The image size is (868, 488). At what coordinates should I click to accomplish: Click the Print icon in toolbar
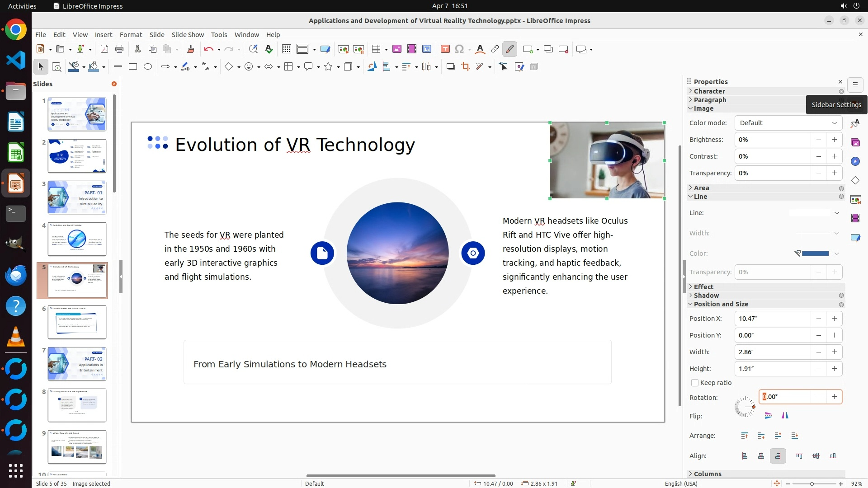[119, 49]
